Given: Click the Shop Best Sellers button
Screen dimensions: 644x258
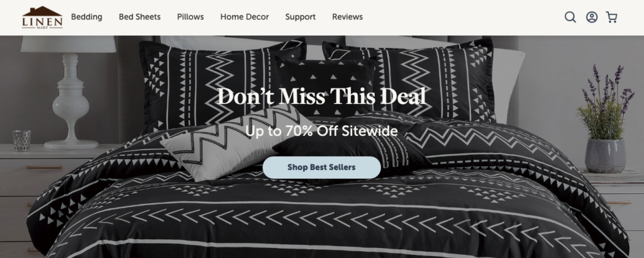Looking at the screenshot, I should pyautogui.click(x=321, y=167).
